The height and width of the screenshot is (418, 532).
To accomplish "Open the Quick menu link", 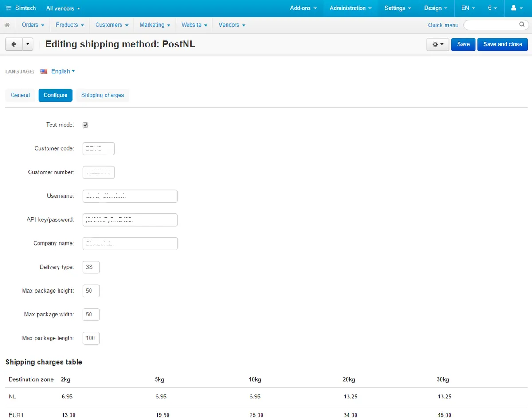I will point(443,25).
